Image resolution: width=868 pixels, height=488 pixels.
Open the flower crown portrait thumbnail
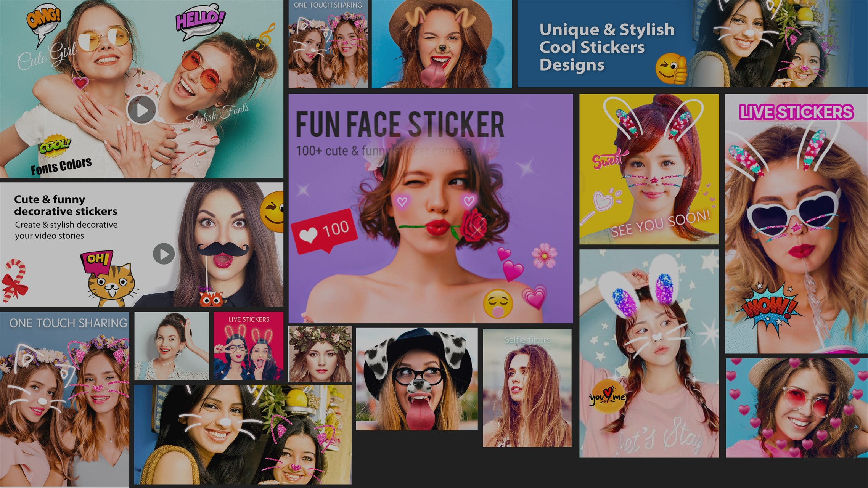pyautogui.click(x=320, y=354)
